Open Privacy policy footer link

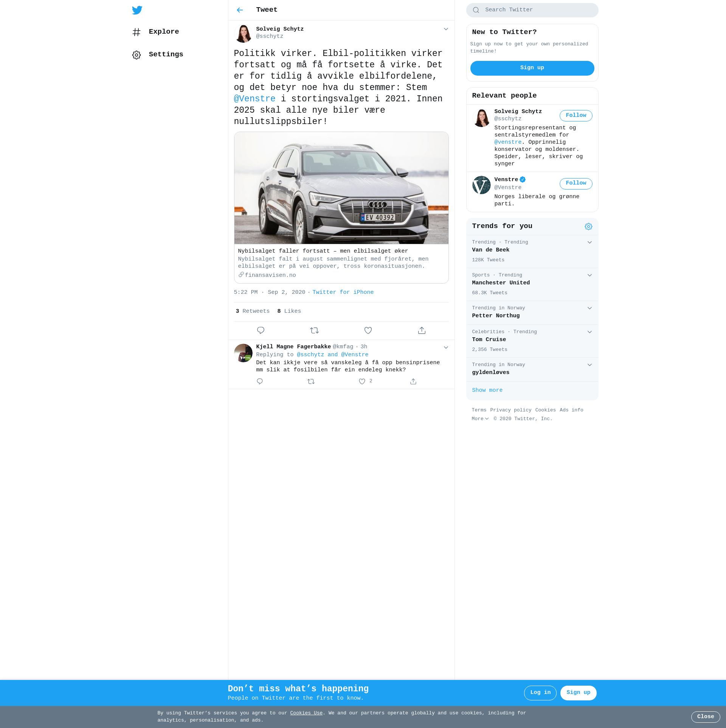[x=510, y=410]
